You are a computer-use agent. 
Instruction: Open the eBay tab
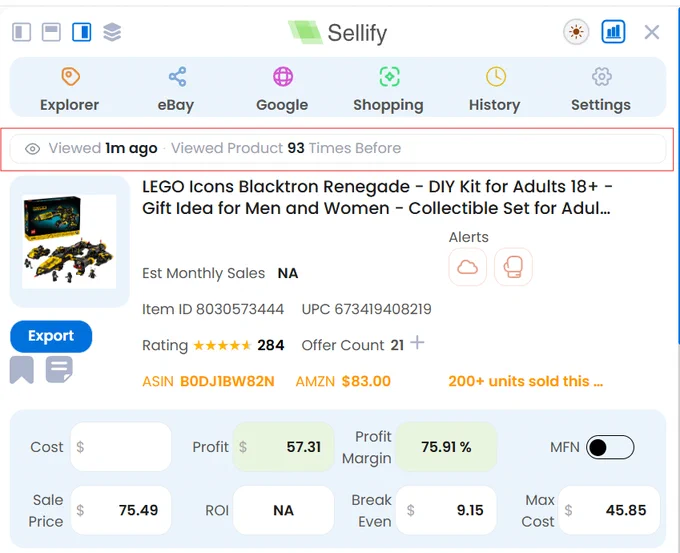(176, 90)
